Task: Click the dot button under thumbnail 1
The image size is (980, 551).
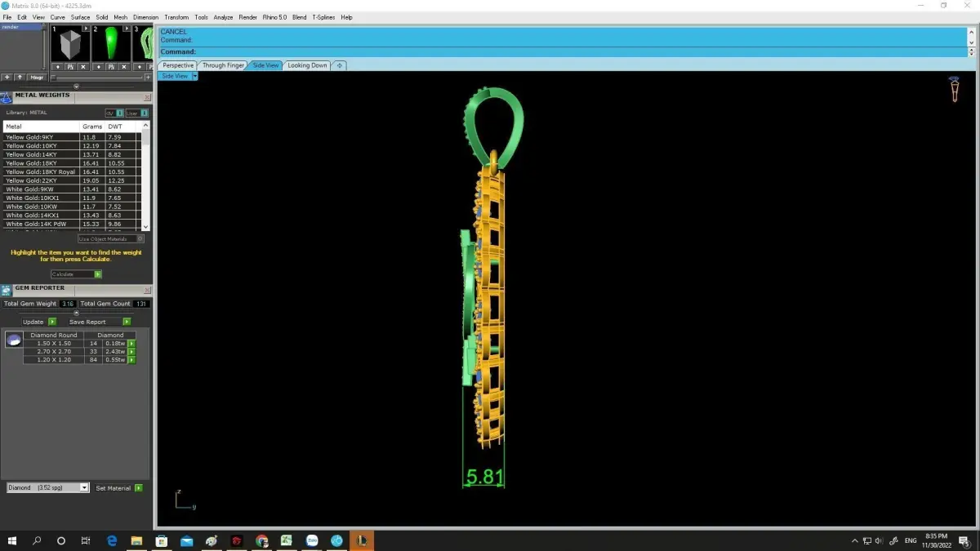Action: click(x=58, y=67)
